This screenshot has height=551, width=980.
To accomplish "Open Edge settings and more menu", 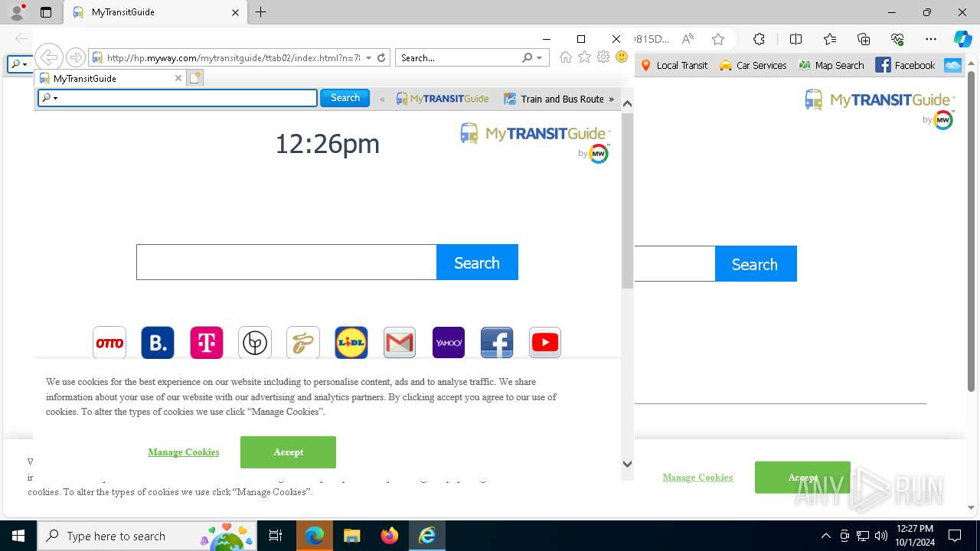I will tap(931, 39).
